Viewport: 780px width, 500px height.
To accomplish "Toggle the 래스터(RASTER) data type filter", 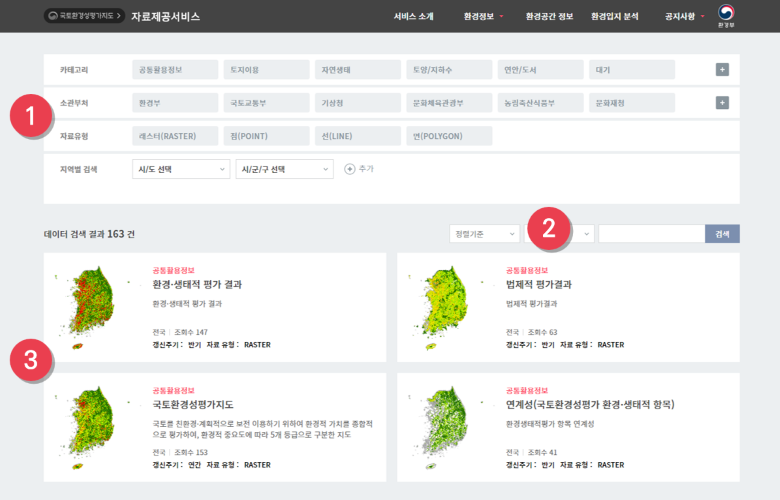I will tap(175, 136).
